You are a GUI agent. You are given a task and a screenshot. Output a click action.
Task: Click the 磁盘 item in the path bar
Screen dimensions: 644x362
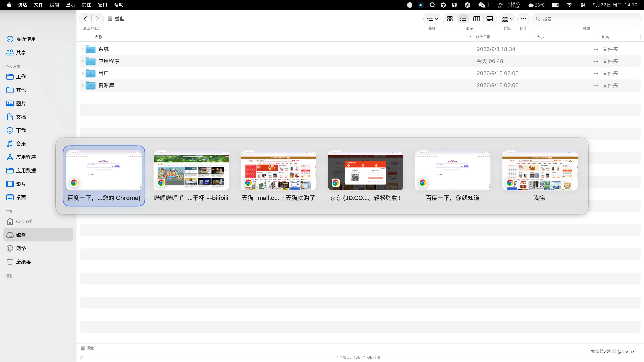pyautogui.click(x=88, y=348)
